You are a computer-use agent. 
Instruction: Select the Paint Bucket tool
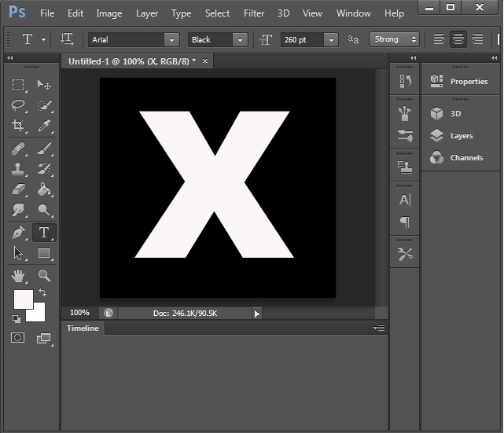44,189
